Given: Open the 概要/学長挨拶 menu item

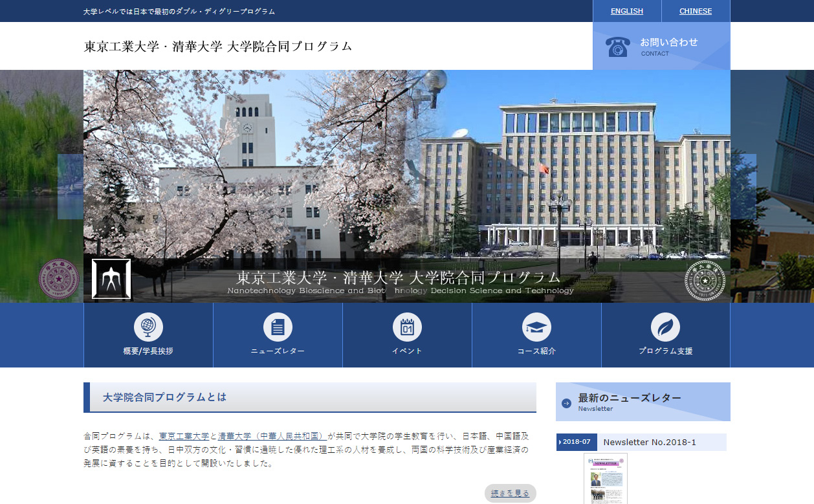Looking at the screenshot, I should (148, 335).
